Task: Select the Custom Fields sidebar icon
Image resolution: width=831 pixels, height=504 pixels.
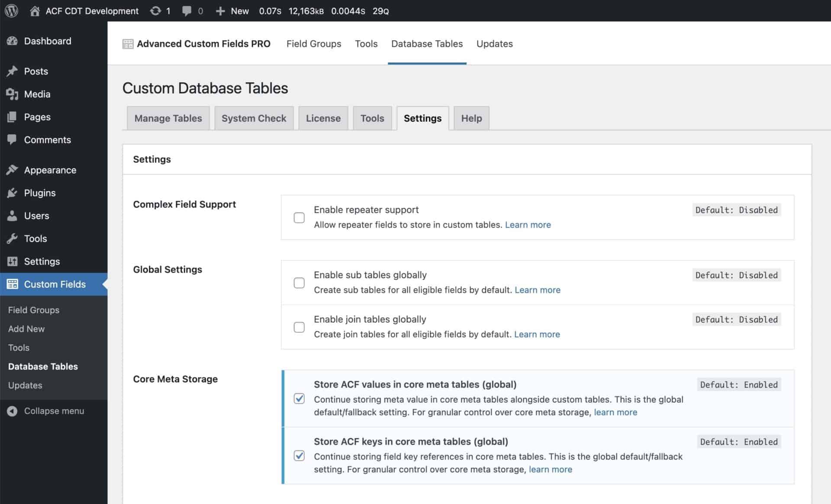Action: [13, 284]
